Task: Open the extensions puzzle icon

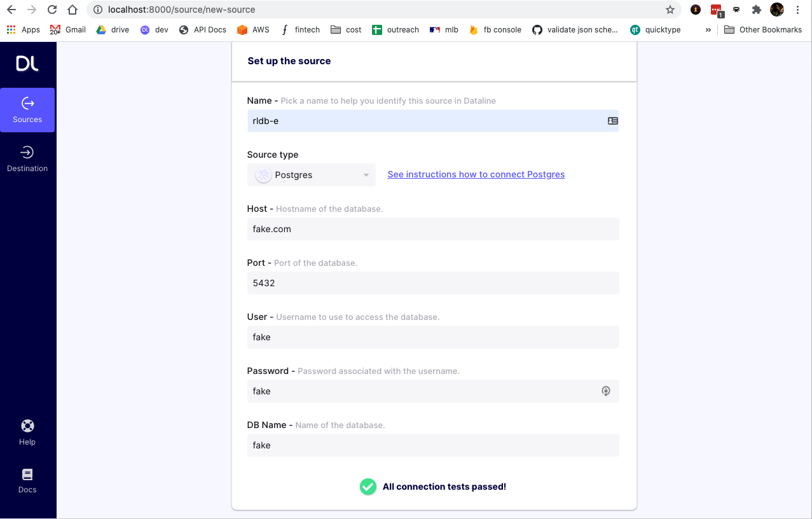Action: [x=756, y=10]
